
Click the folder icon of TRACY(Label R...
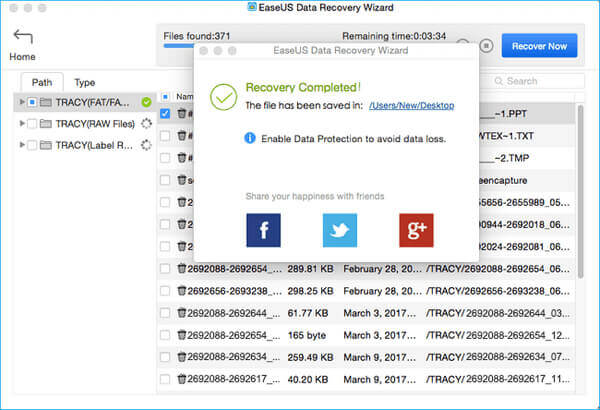[46, 145]
